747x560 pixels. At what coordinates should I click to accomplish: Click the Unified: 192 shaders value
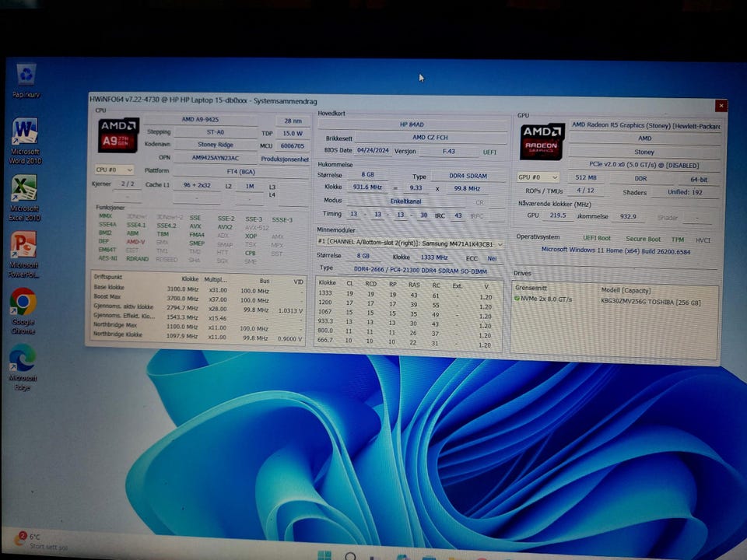(685, 192)
